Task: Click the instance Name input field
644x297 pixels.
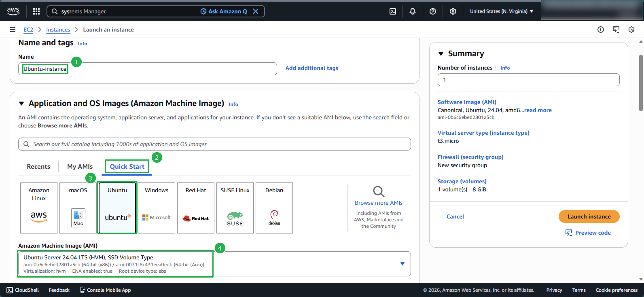Action: pos(148,69)
